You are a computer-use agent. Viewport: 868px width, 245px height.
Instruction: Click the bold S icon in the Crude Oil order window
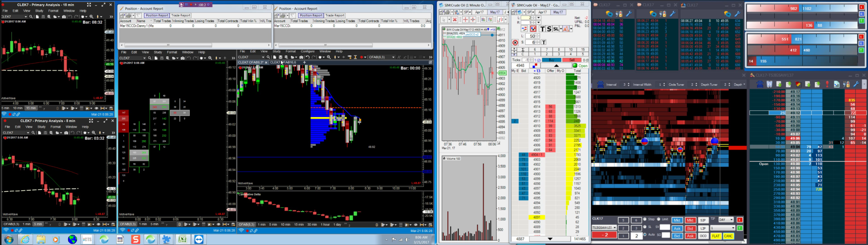click(549, 29)
